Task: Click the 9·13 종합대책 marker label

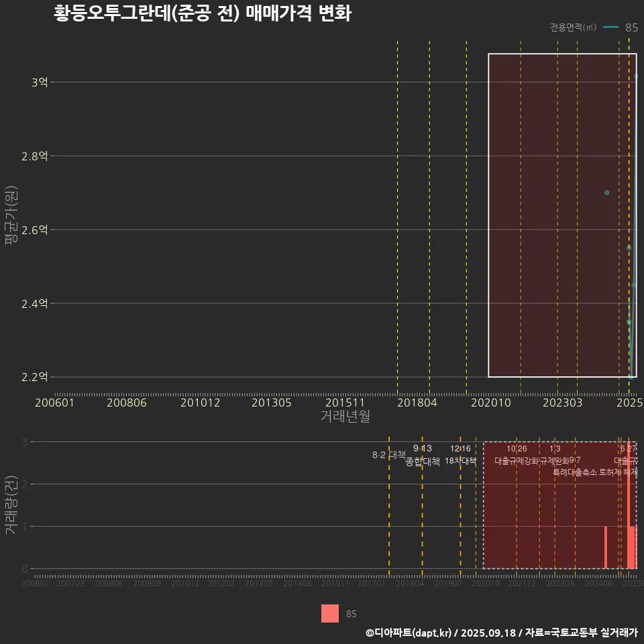Action: click(x=423, y=455)
